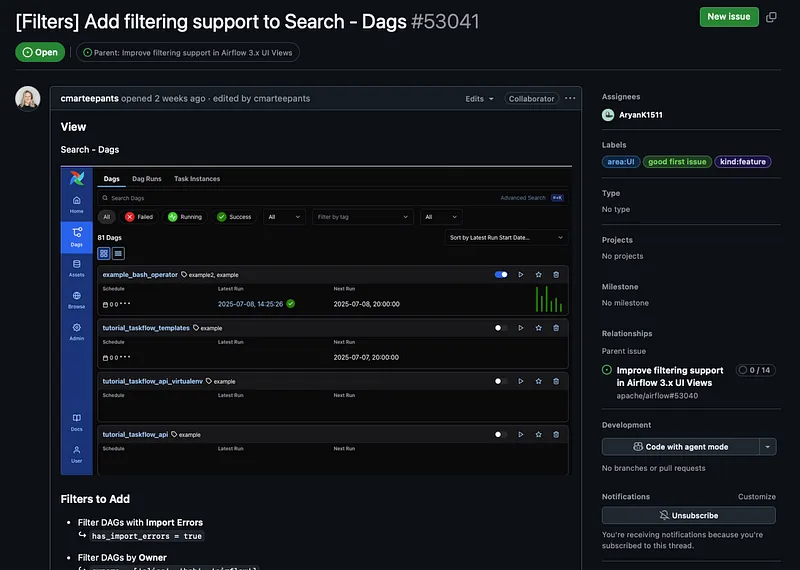Screen dimensions: 800x570
Task: Open parent issue pill under title
Action: tap(188, 53)
